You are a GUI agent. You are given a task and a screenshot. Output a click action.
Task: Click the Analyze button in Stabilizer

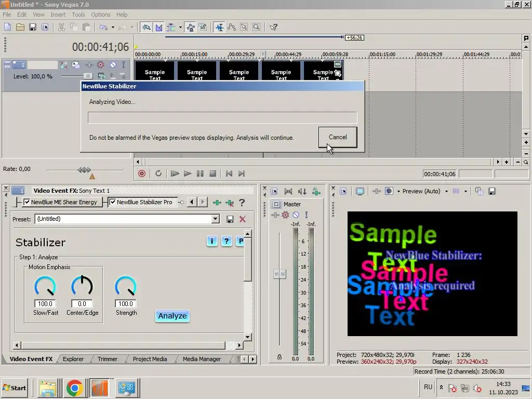pos(172,316)
